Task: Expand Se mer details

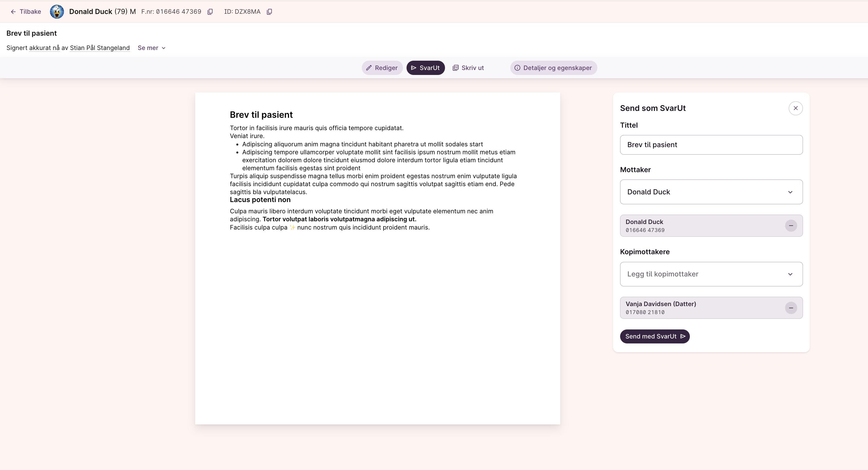Action: click(x=151, y=48)
